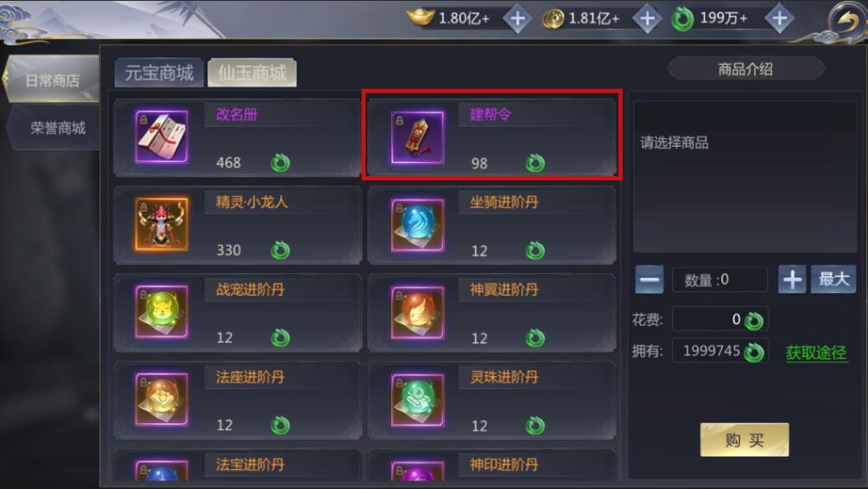Pick the 战宠进阶丹 pet orb icon
This screenshot has height=489, width=868.
(x=161, y=311)
